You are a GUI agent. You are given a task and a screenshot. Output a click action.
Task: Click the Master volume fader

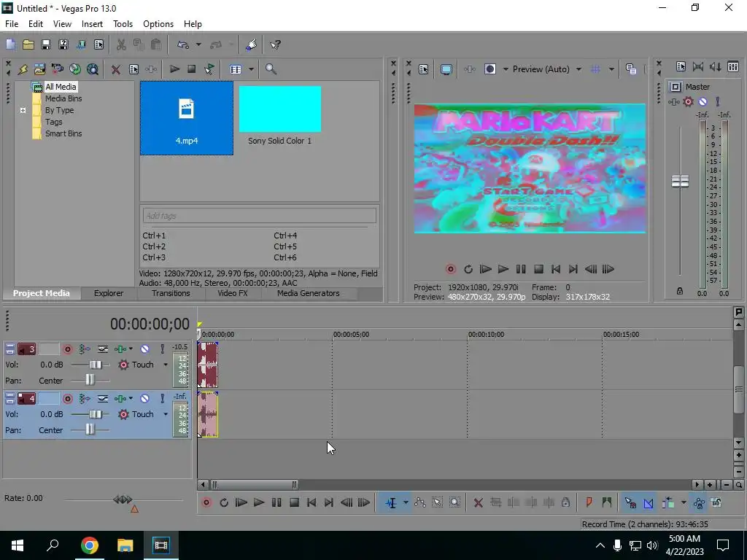[x=680, y=181]
